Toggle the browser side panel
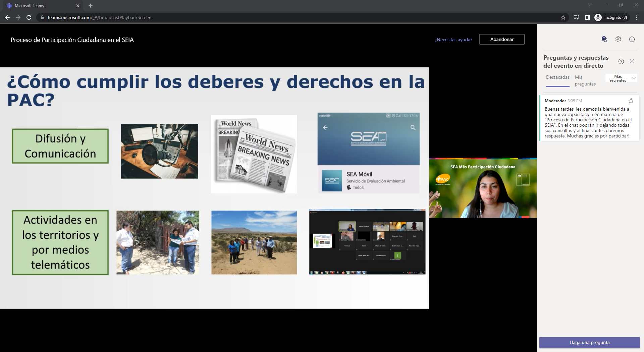Image resolution: width=644 pixels, height=352 pixels. pos(587,17)
